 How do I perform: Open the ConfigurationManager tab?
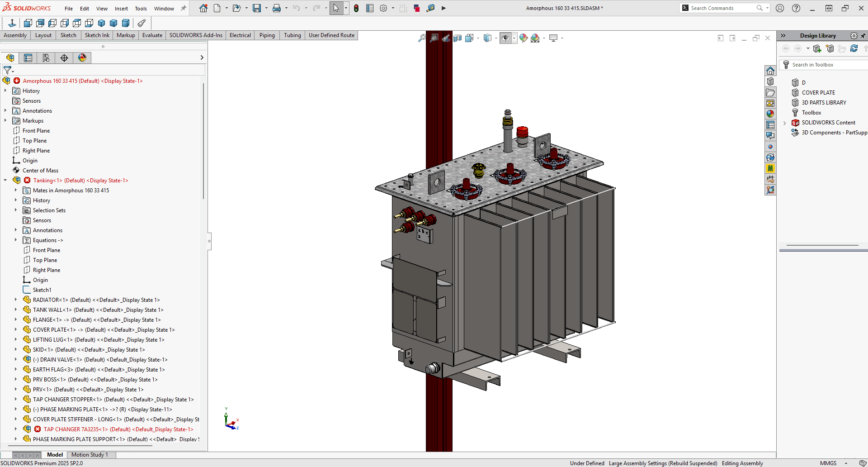click(x=46, y=58)
